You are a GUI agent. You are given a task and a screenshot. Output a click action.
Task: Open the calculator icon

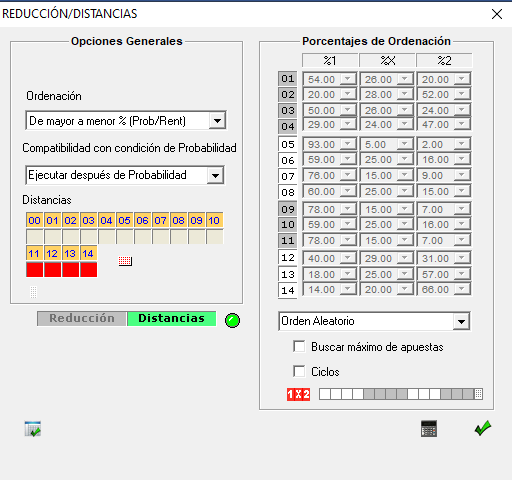(x=429, y=429)
